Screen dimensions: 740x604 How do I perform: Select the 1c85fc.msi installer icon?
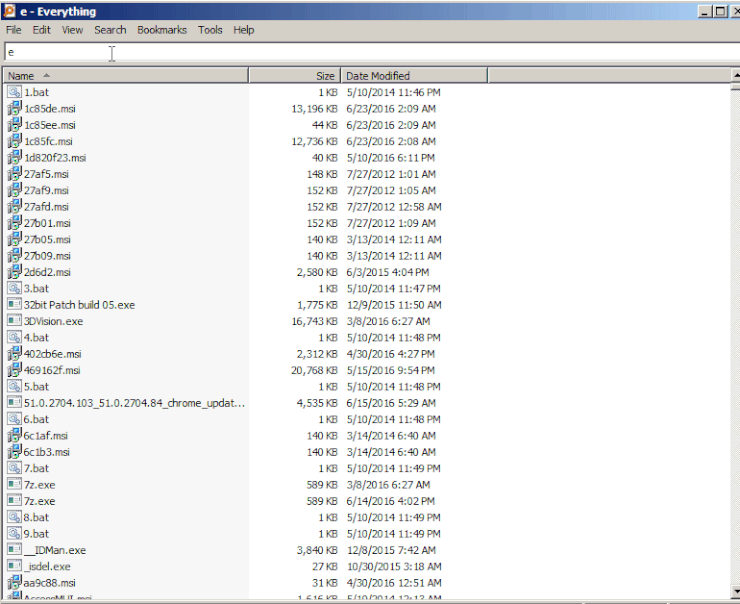click(x=15, y=141)
